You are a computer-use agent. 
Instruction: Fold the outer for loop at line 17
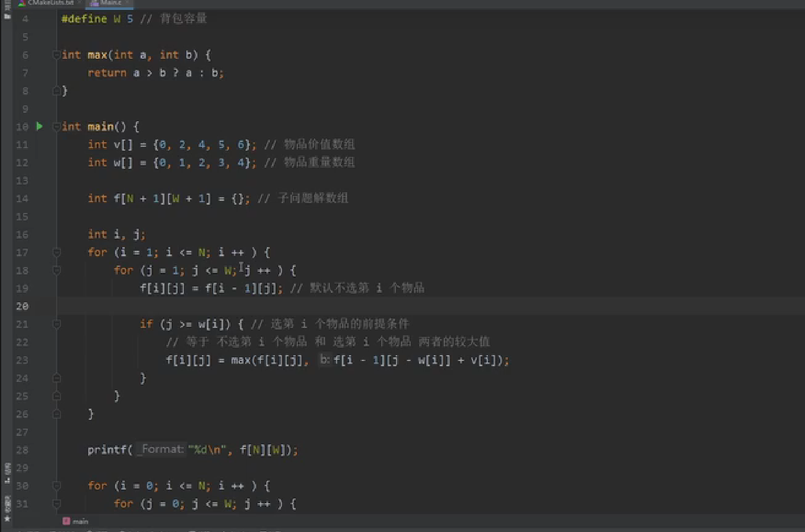click(x=57, y=252)
